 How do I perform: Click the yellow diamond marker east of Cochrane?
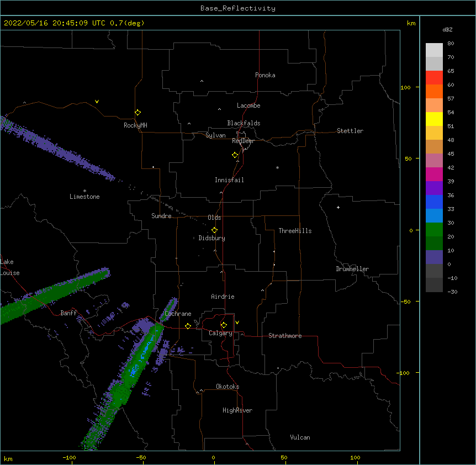click(x=188, y=326)
